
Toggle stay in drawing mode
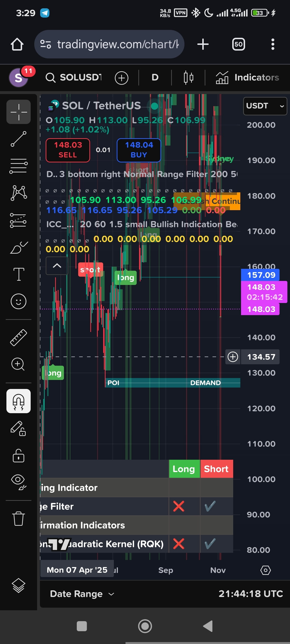tap(18, 428)
